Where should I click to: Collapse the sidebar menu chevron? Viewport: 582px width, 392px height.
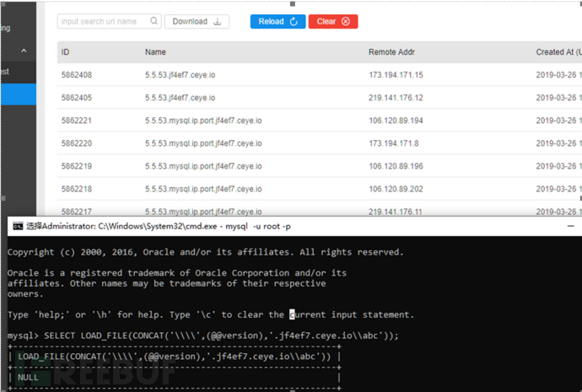tap(24, 51)
